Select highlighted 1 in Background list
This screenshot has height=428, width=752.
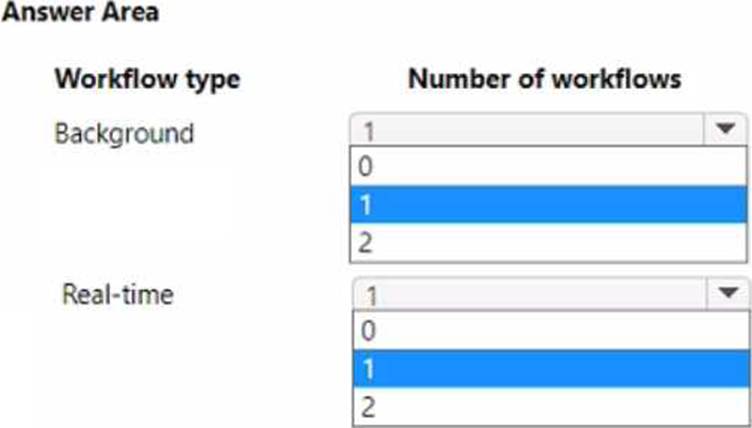548,206
